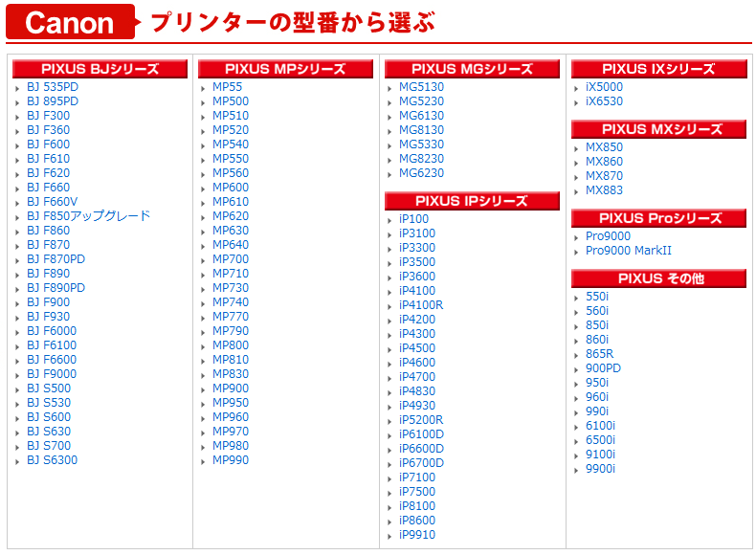Click the arrow bullet beside 550i
756x555 pixels.
click(576, 298)
